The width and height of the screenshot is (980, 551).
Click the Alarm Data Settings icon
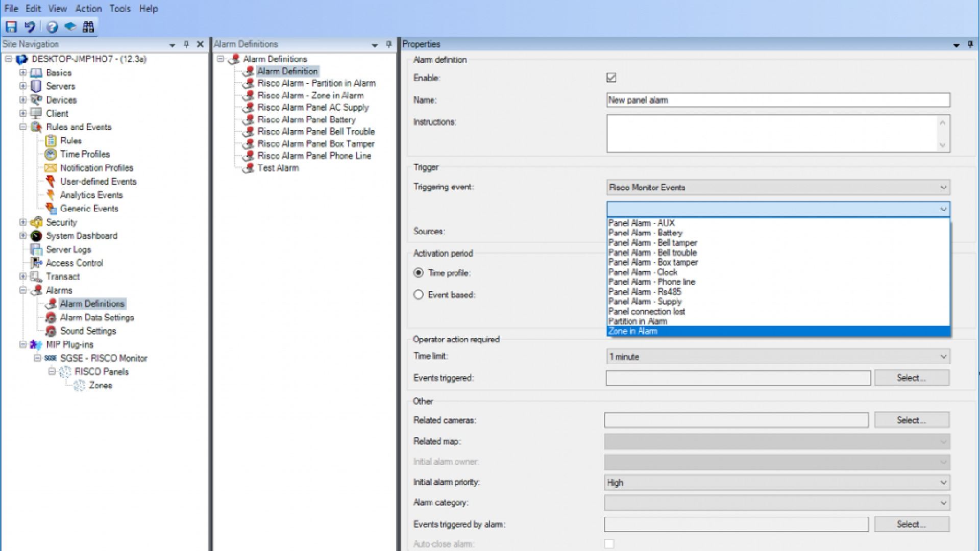[51, 317]
